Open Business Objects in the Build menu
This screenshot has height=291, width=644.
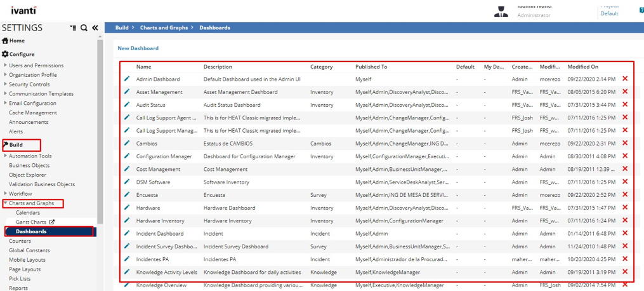(x=29, y=165)
